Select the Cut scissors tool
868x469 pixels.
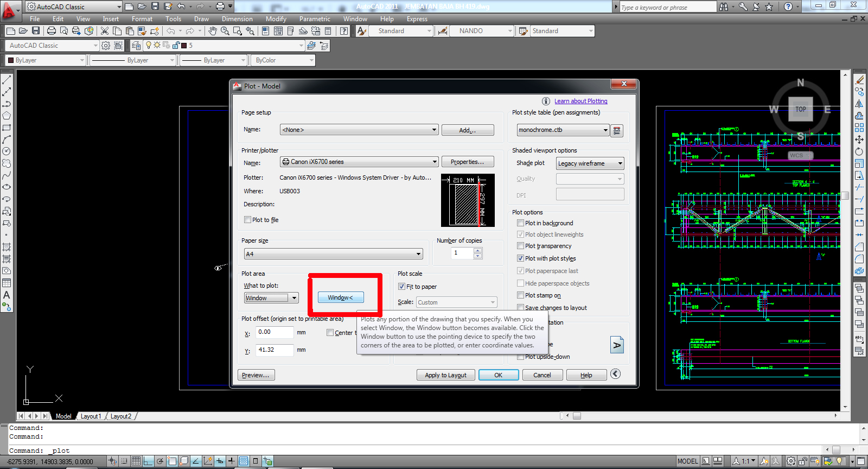pos(105,31)
